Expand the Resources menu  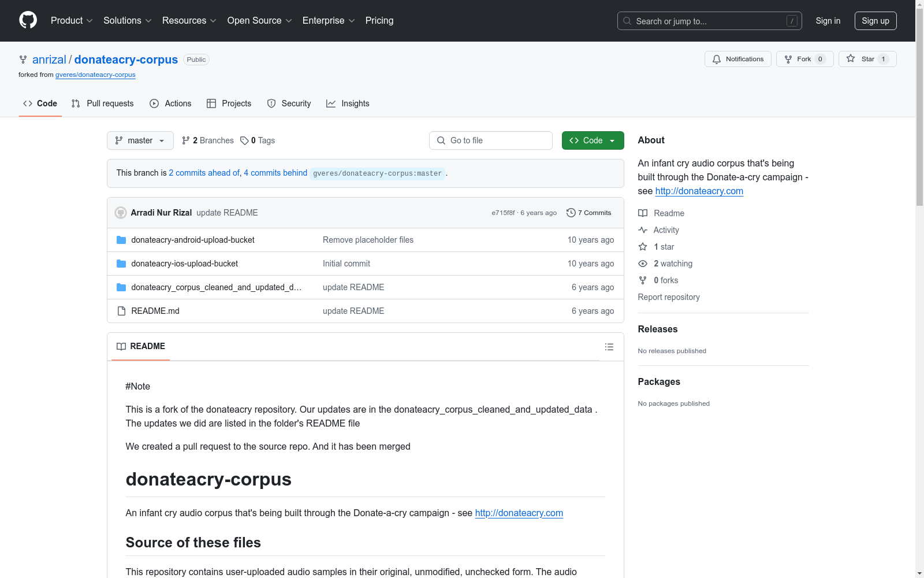(x=189, y=21)
